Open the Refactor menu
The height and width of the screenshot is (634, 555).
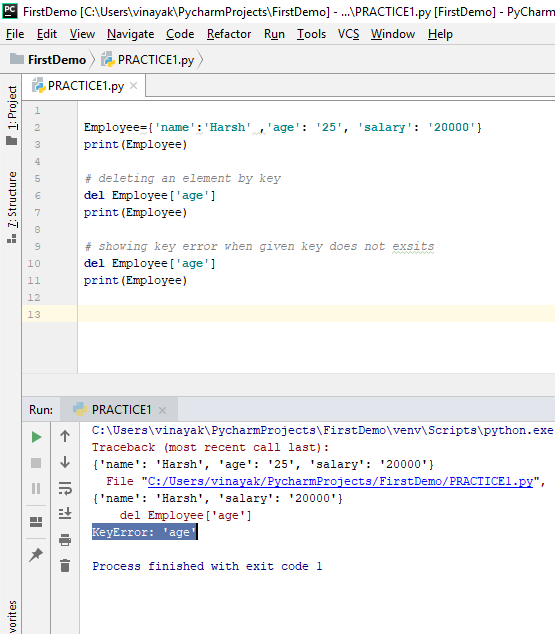pos(229,34)
